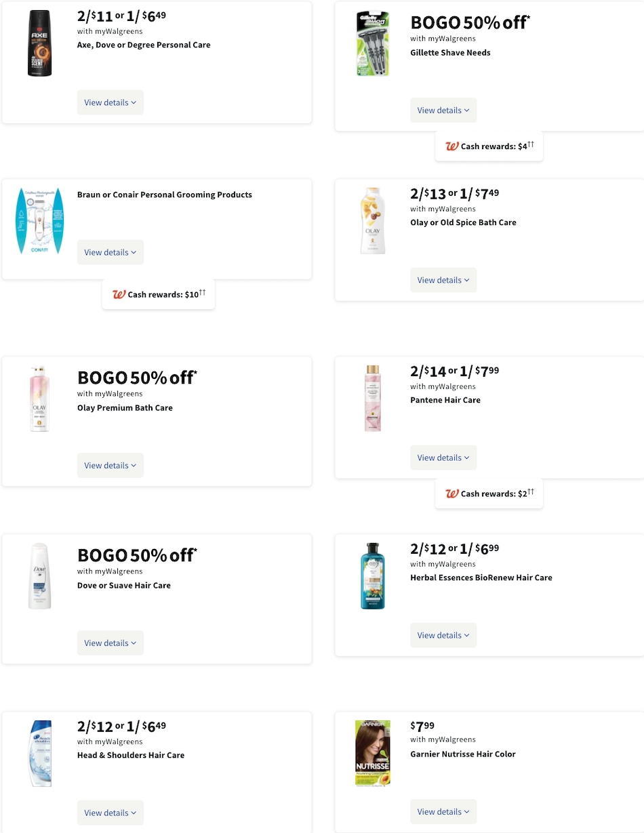Open View details on Braun or Conair deal

click(x=110, y=252)
